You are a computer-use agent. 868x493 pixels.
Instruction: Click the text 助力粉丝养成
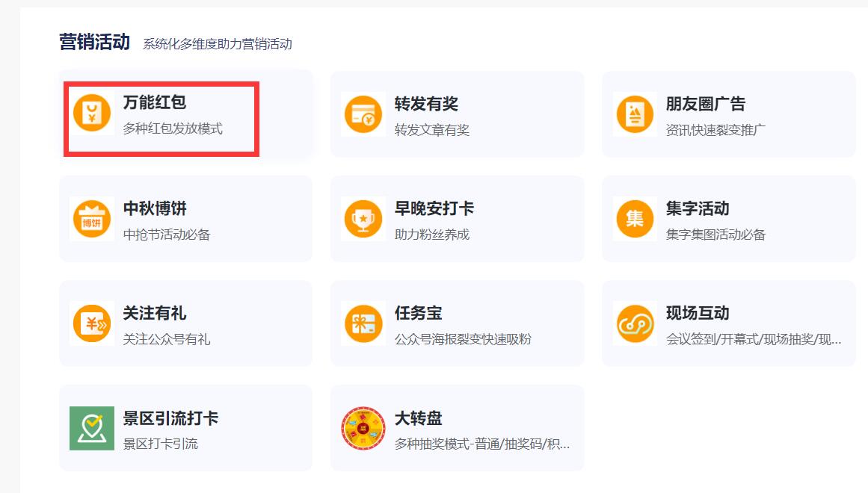[432, 235]
